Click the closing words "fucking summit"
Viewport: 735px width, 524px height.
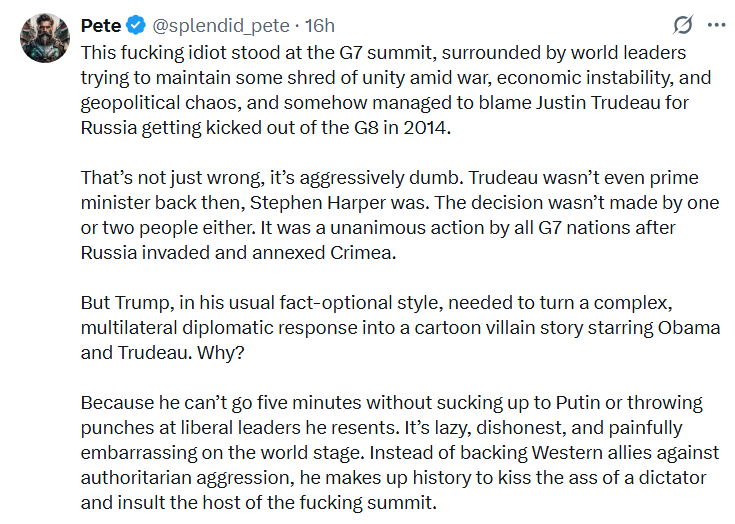(x=368, y=503)
